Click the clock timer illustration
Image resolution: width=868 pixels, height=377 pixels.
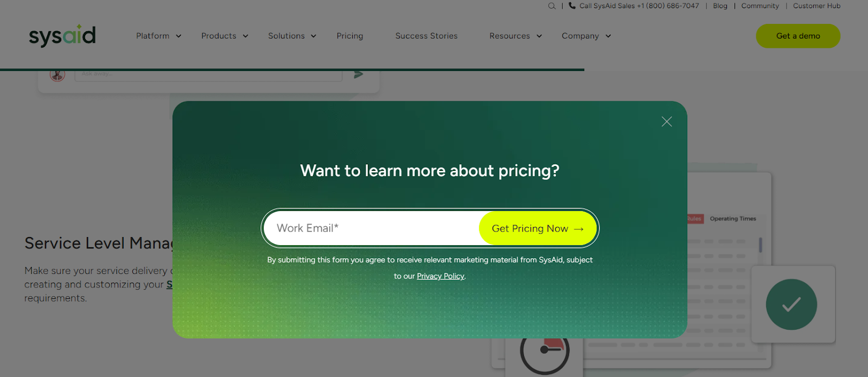click(545, 352)
